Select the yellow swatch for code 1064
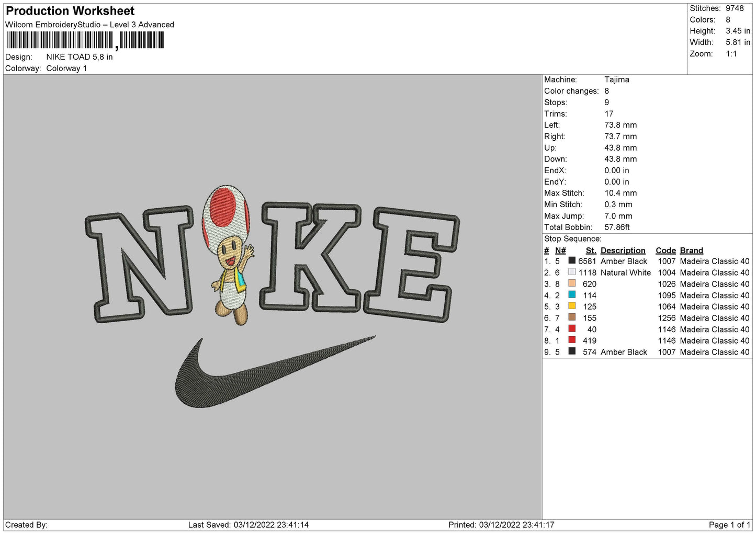Screen dimensions: 756x534 pyautogui.click(x=572, y=306)
